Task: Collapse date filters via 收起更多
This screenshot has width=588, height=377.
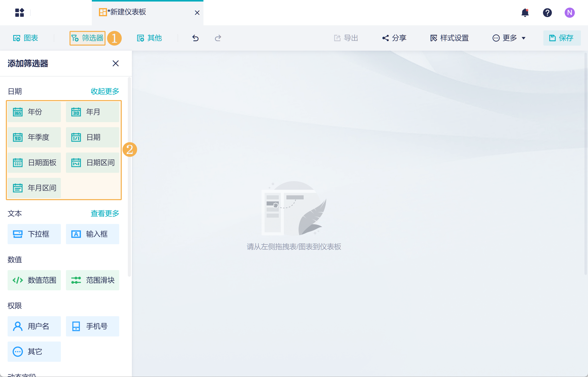Action: (x=105, y=91)
